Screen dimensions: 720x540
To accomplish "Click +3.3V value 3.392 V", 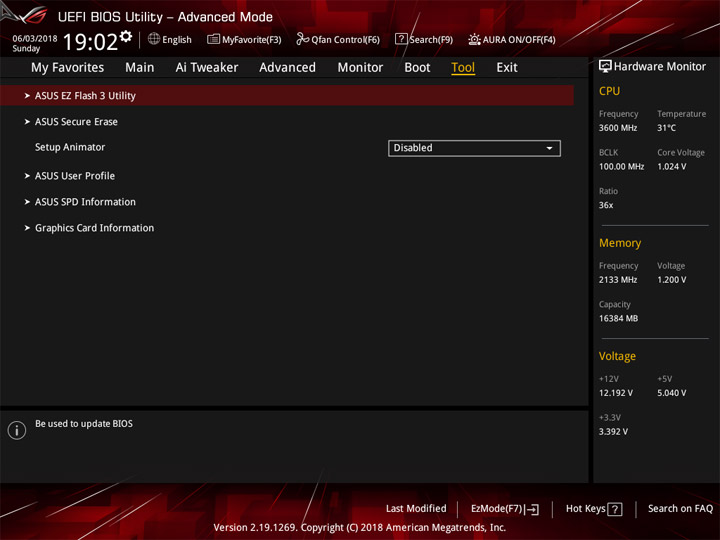I will [613, 432].
